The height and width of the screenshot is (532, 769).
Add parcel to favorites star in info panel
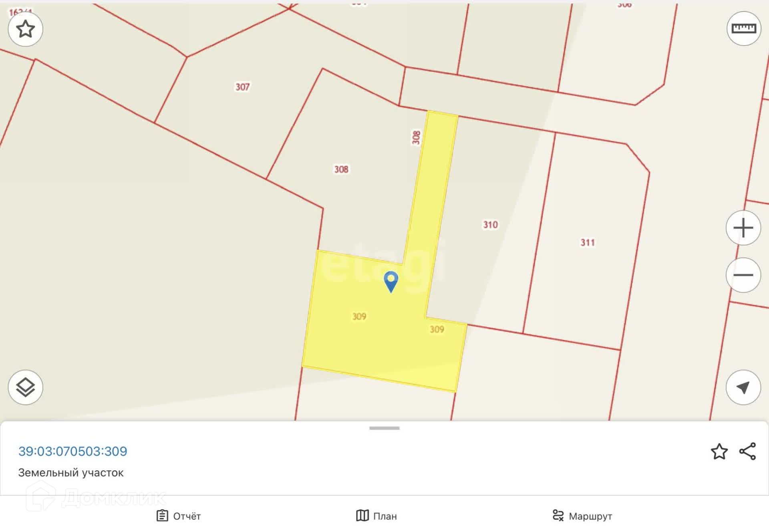(719, 451)
